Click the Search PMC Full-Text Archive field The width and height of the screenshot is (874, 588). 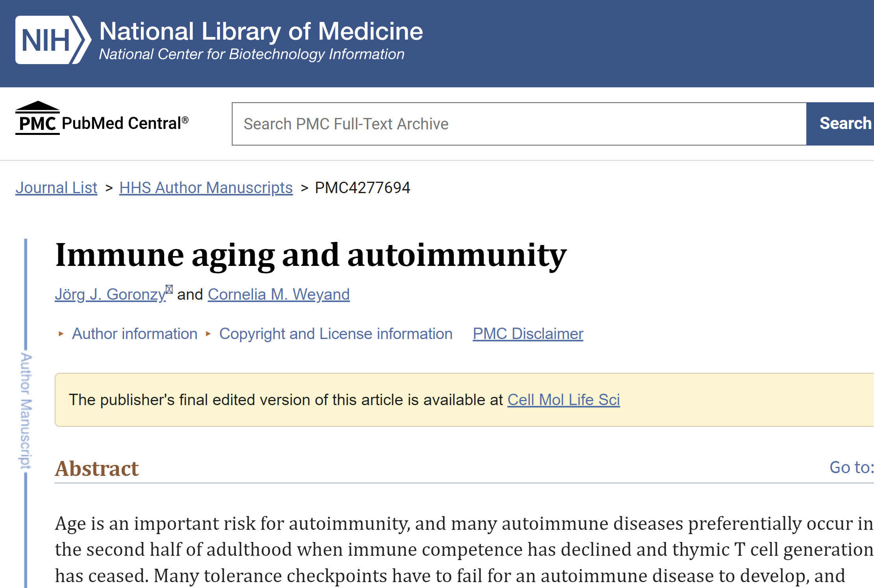pos(519,124)
